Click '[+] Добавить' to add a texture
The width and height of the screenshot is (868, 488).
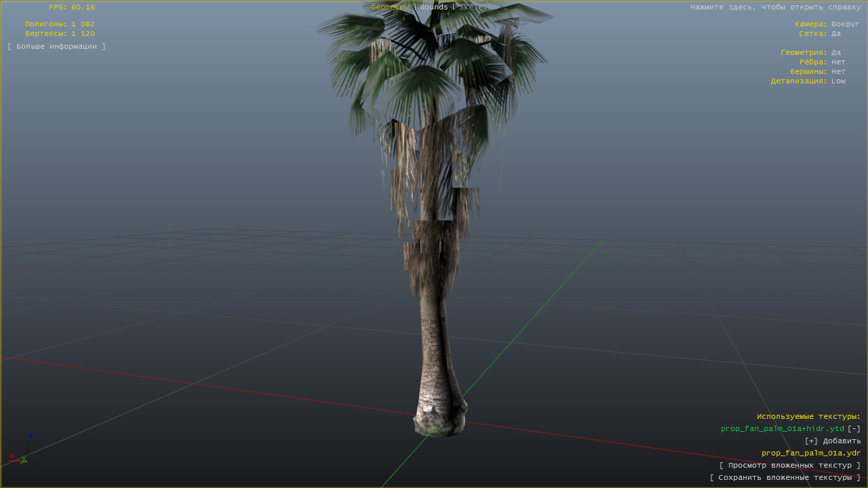pyautogui.click(x=833, y=441)
